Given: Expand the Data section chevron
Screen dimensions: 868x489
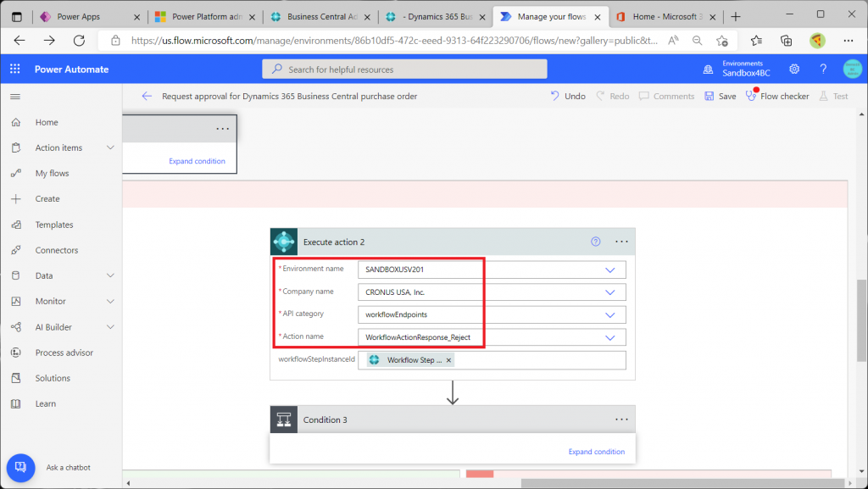Looking at the screenshot, I should (110, 275).
